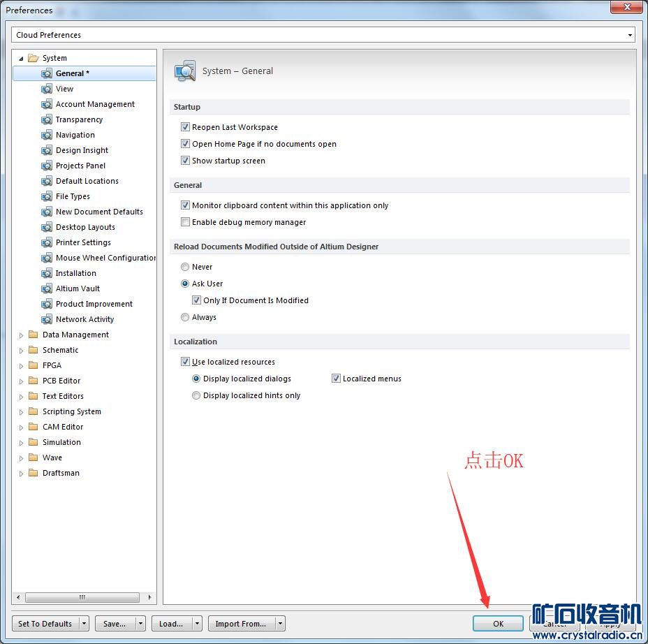
Task: Open the Set To Defaults dropdown arrow
Action: [x=84, y=623]
